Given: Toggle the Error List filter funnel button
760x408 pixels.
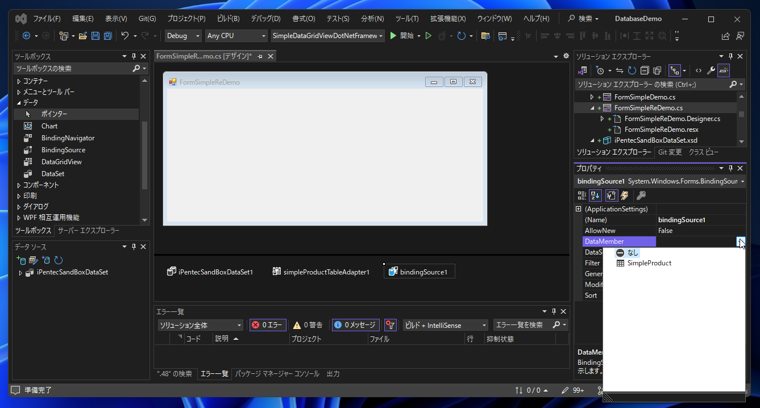Looking at the screenshot, I should pos(390,325).
